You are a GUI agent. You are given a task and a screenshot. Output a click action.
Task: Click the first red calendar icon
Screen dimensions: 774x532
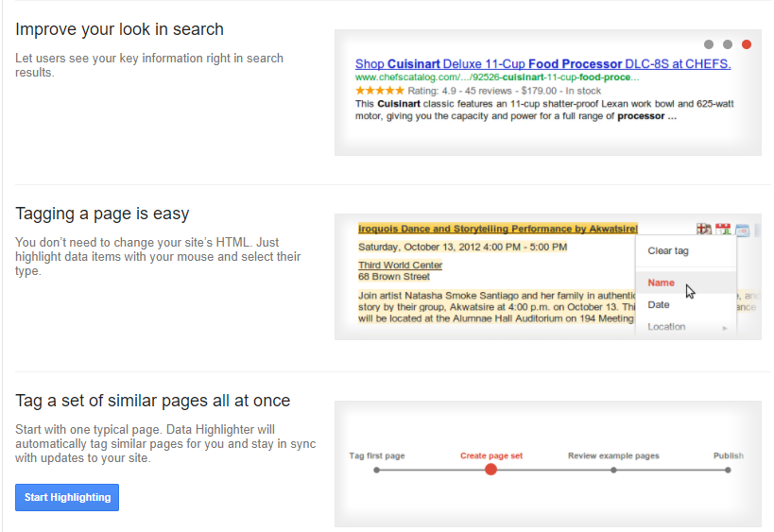[x=703, y=229]
